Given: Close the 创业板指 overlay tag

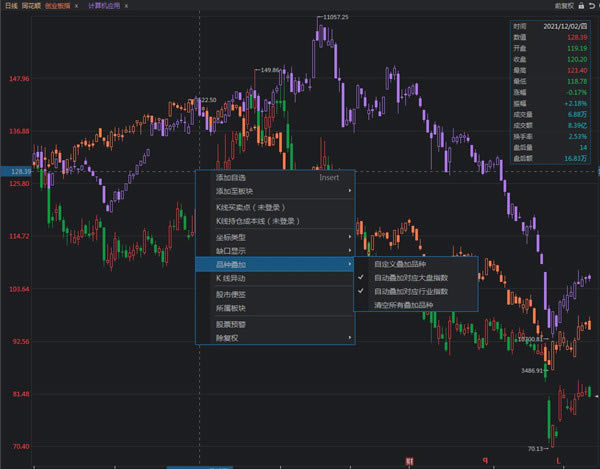Looking at the screenshot, I should pos(76,6).
